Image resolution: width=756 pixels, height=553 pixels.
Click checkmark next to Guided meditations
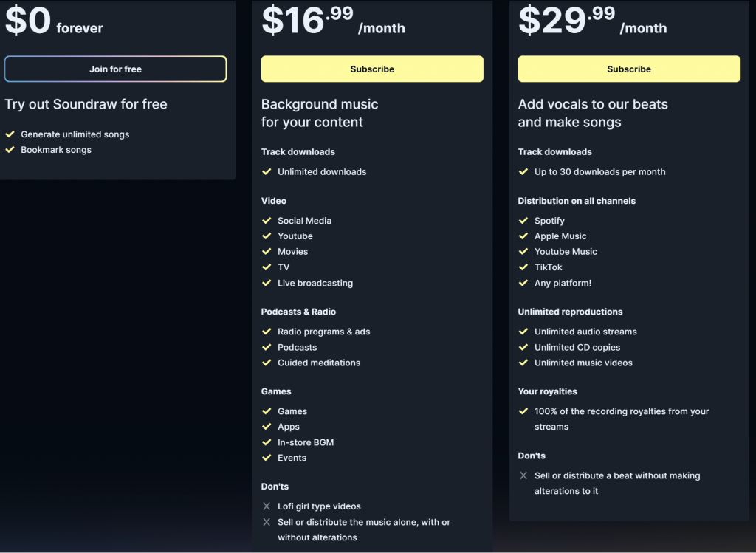[x=267, y=363]
